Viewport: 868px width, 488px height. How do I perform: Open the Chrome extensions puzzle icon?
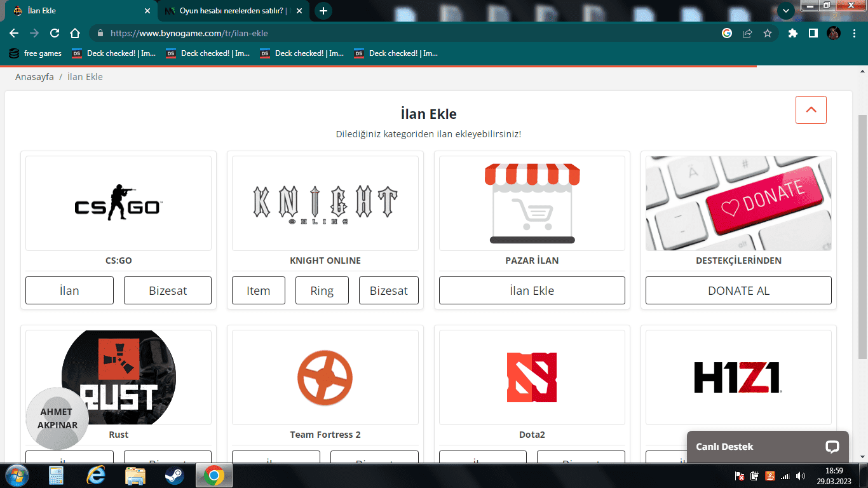pos(792,33)
